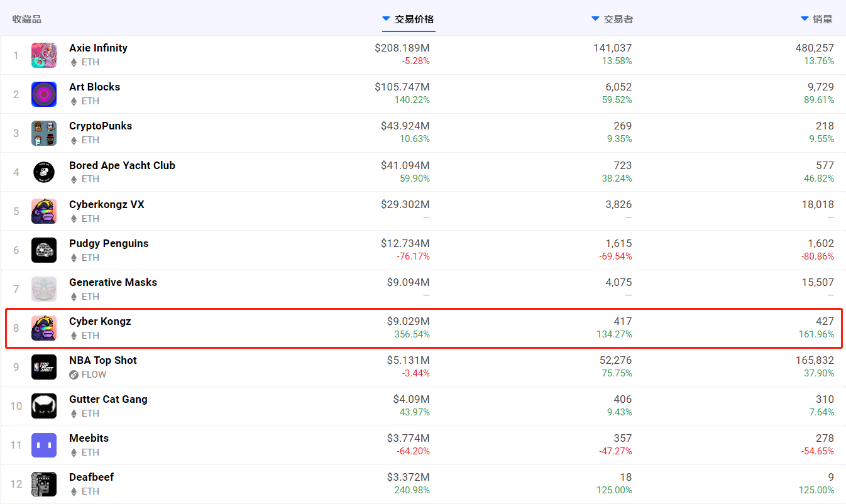Viewport: 846px width, 504px height.
Task: Click the 140.22% price change
Action: coord(412,100)
